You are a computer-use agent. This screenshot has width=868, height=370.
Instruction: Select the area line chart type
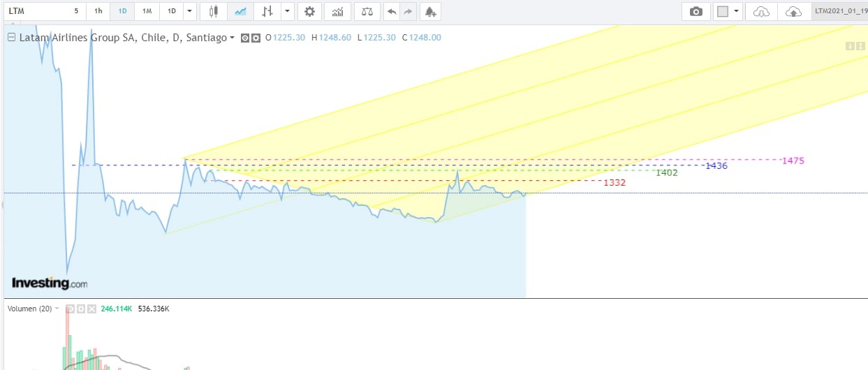point(240,11)
